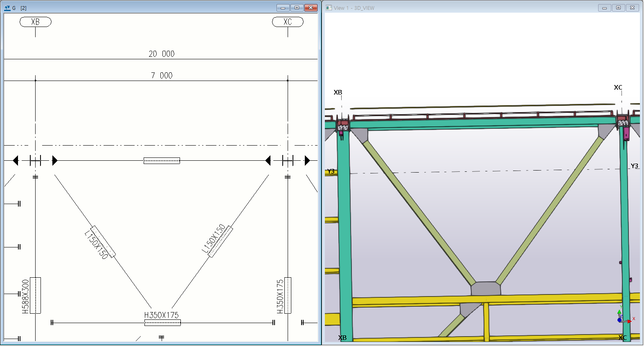The image size is (644, 346).
Task: Close the View 1 - 3D_VIEW window
Action: point(632,8)
